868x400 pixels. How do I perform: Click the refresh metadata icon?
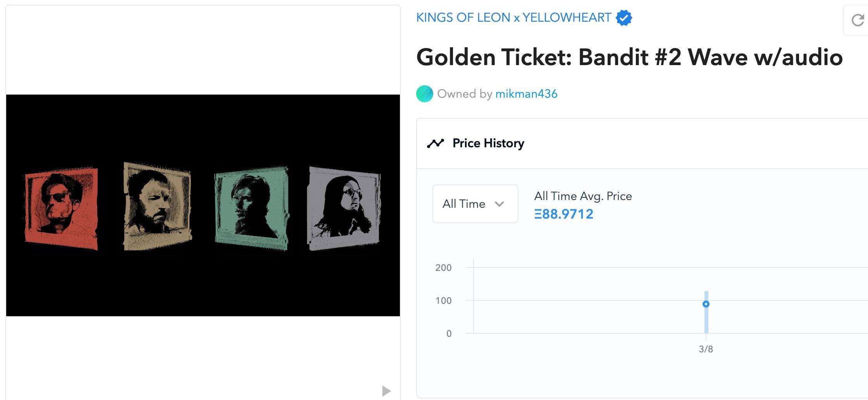click(858, 20)
